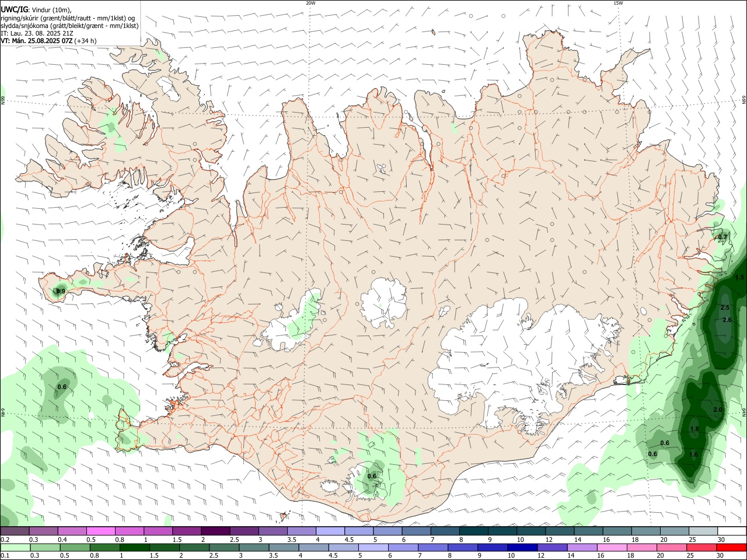The height and width of the screenshot is (560, 747).
Task: Pick the light pink 16 swatch in bottom legend row
Action: tap(612, 547)
